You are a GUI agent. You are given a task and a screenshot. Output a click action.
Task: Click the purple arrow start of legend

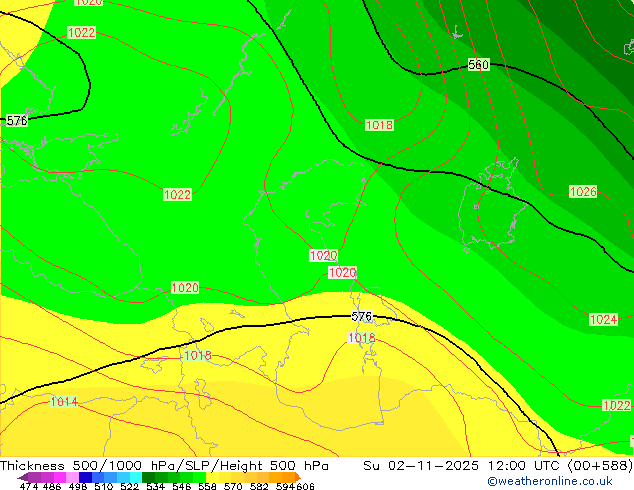click(x=23, y=477)
